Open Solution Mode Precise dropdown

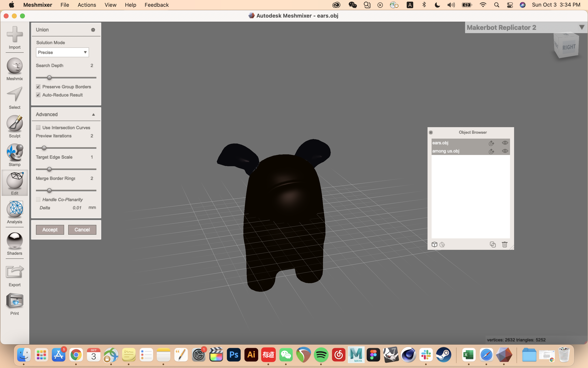(x=62, y=52)
